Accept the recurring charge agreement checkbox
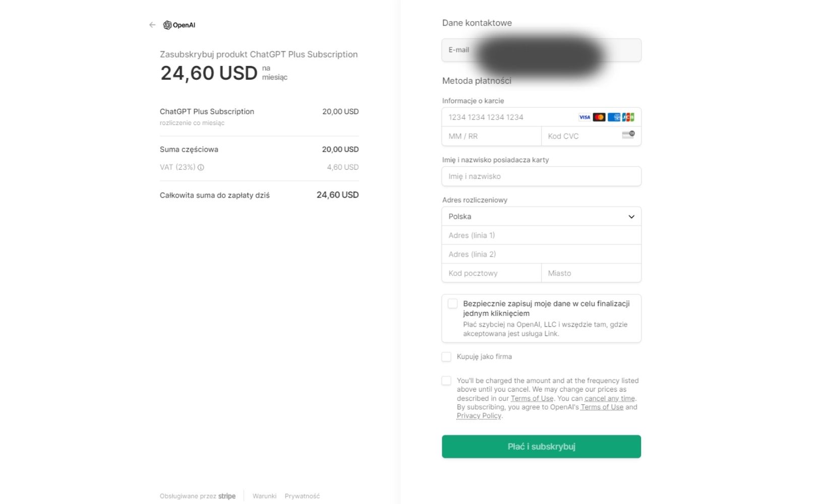The width and height of the screenshot is (817, 504). click(446, 381)
